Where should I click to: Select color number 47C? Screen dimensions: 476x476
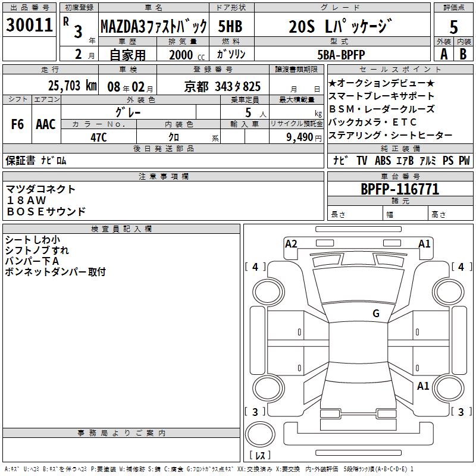tap(99, 137)
